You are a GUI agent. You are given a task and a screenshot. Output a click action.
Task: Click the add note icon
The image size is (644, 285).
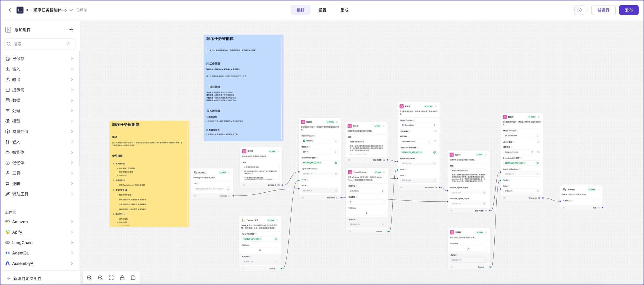(133, 278)
